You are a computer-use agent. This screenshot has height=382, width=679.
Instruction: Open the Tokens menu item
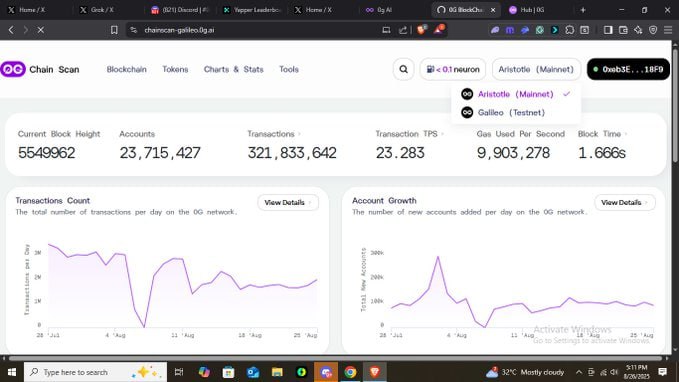coord(175,69)
